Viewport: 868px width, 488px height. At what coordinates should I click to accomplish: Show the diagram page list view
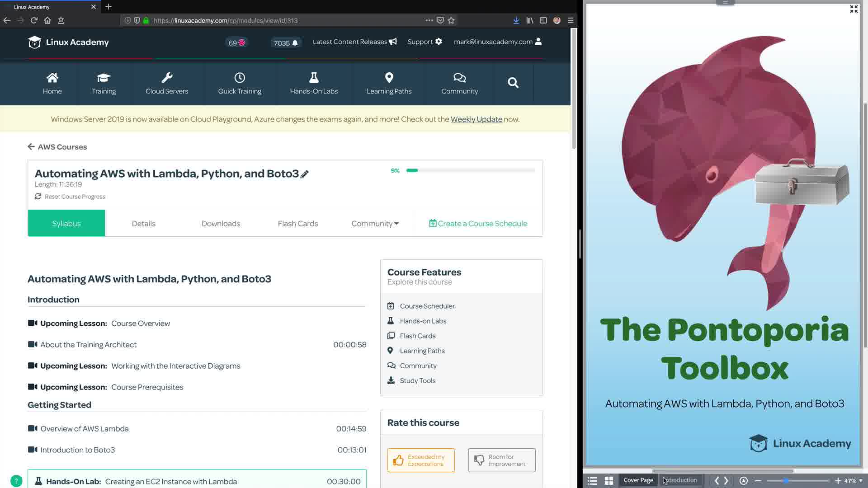[592, 481]
